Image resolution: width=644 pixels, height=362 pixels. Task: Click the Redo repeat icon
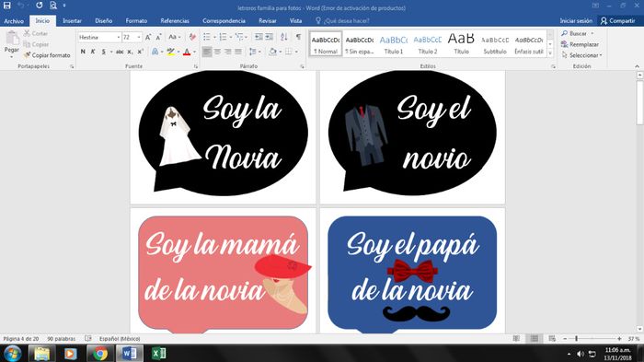pos(39,6)
